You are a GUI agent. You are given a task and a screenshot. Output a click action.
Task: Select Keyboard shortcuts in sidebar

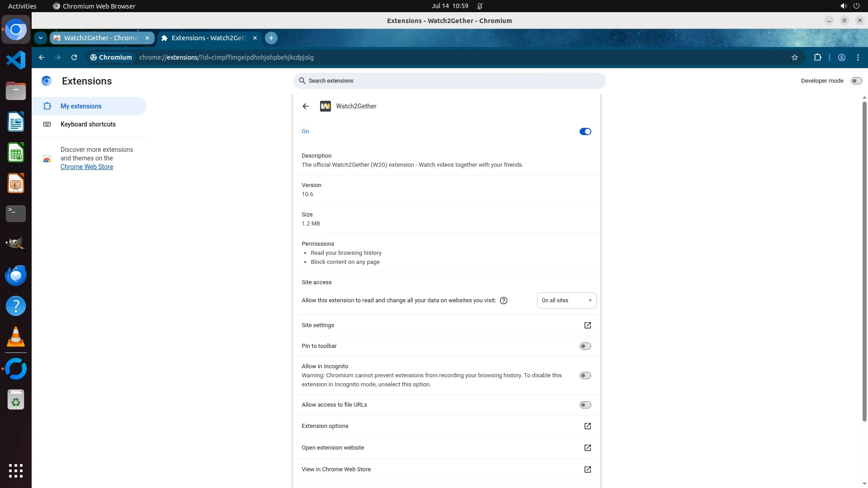coord(88,124)
